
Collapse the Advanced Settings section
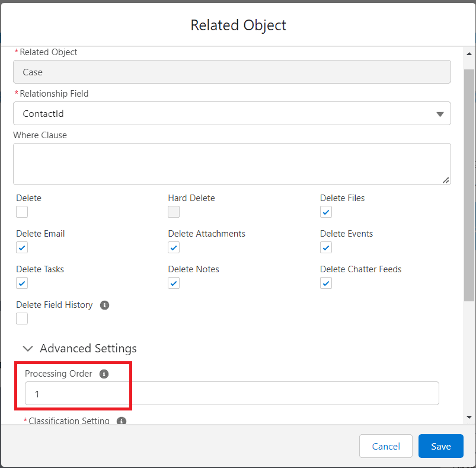pos(28,348)
